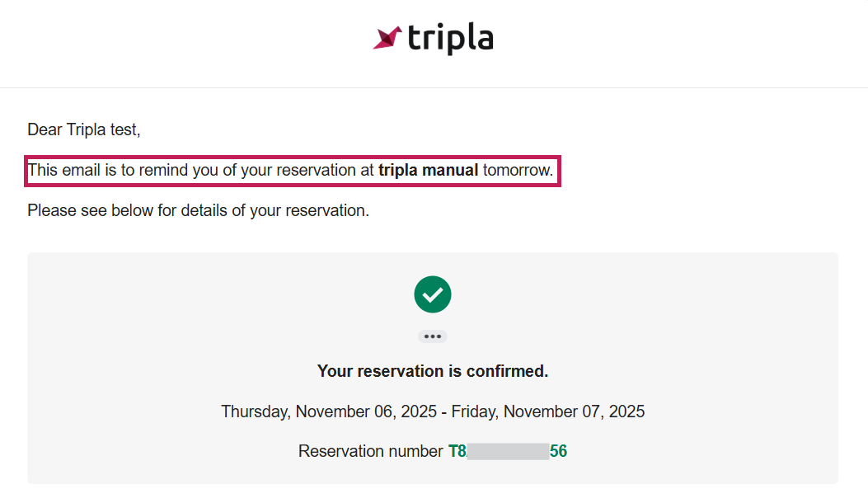The image size is (868, 489).
Task: Click the tripla wordmark in header
Action: coord(450,38)
